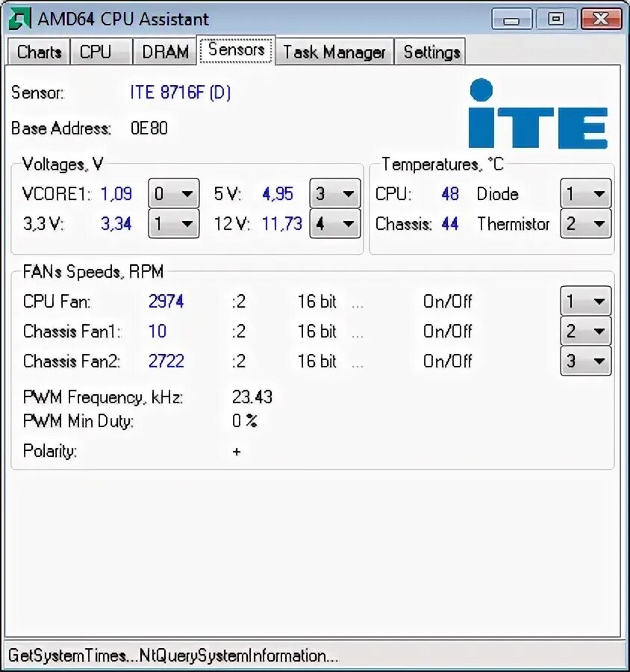630x672 pixels.
Task: Select the Sensors tab
Action: click(x=236, y=50)
